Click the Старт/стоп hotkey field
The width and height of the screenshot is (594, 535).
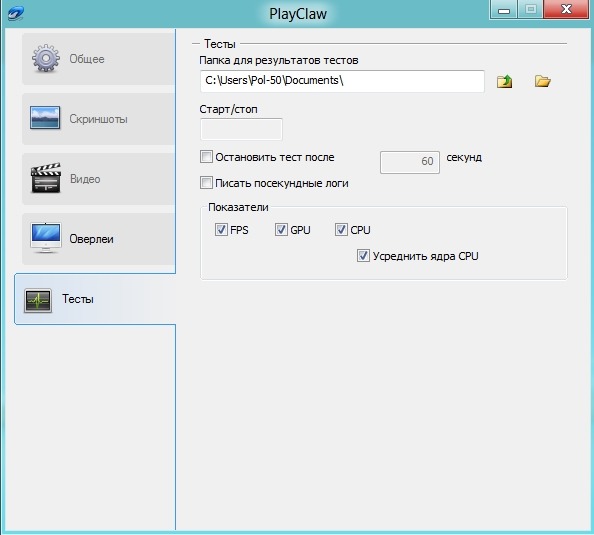coord(241,129)
